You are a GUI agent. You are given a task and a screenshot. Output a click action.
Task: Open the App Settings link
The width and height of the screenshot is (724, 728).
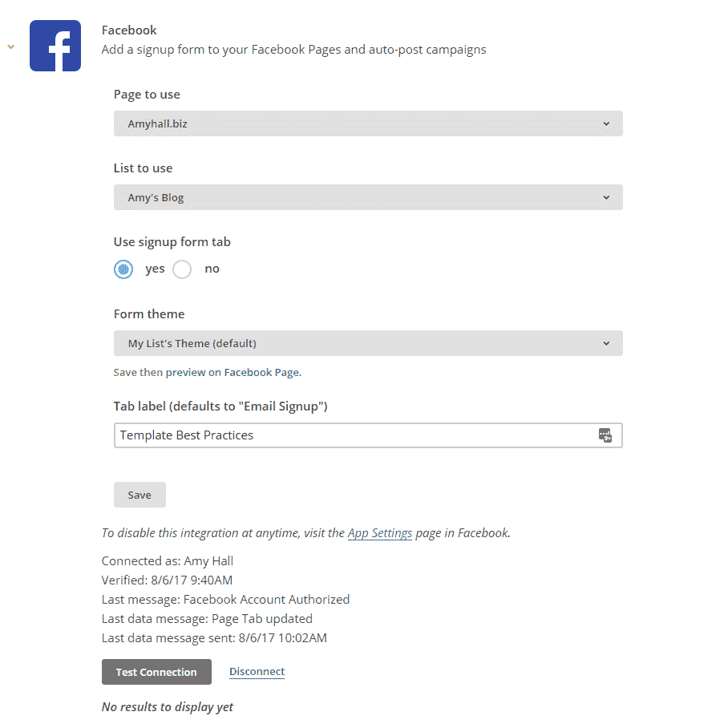click(380, 533)
